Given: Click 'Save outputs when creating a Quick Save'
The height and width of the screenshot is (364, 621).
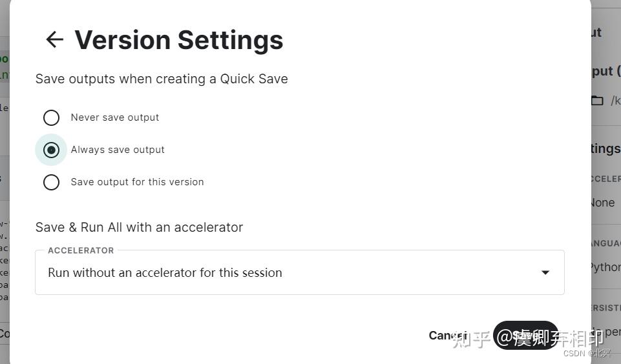Looking at the screenshot, I should pyautogui.click(x=162, y=79).
